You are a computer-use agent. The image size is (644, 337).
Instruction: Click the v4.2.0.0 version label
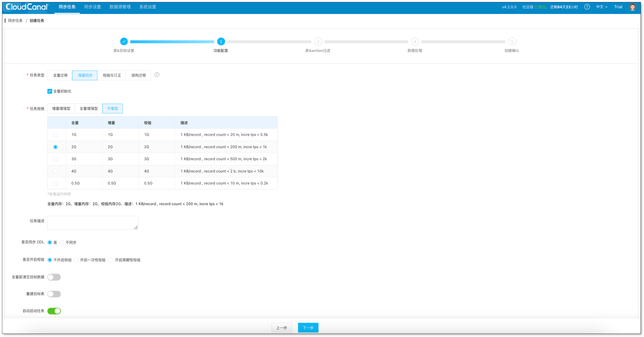pyautogui.click(x=509, y=7)
